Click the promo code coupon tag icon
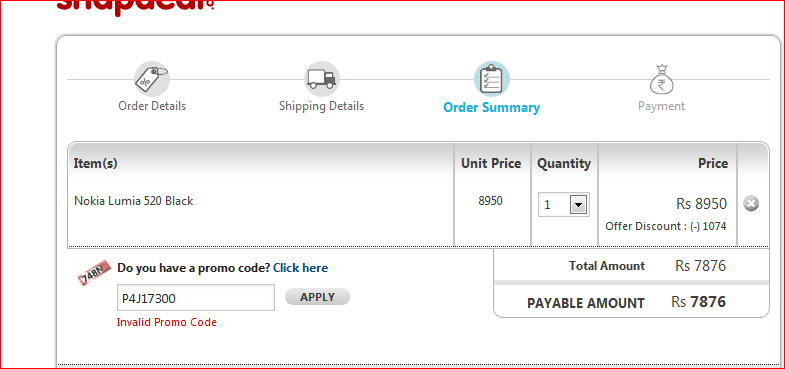Image resolution: width=785 pixels, height=369 pixels. click(94, 272)
